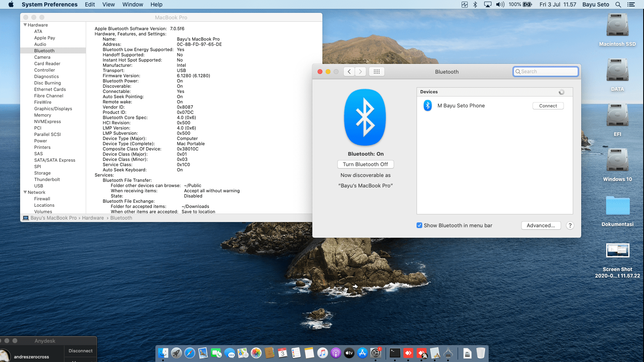The image size is (644, 362).
Task: Select the Dokumentasi folder on desktop
Action: tap(617, 211)
